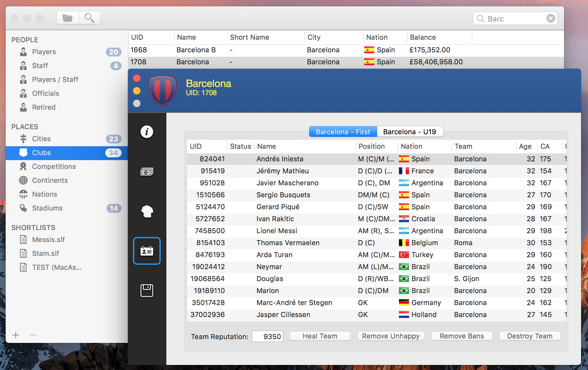Screen dimensions: 588x370
Task: Select Marc-André ter Stegen row
Action: (377, 303)
